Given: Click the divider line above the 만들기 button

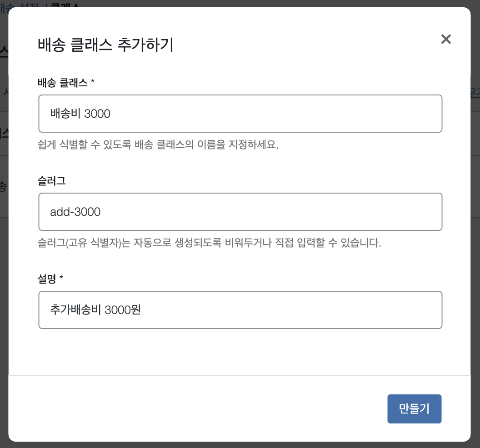Looking at the screenshot, I should tap(240, 375).
